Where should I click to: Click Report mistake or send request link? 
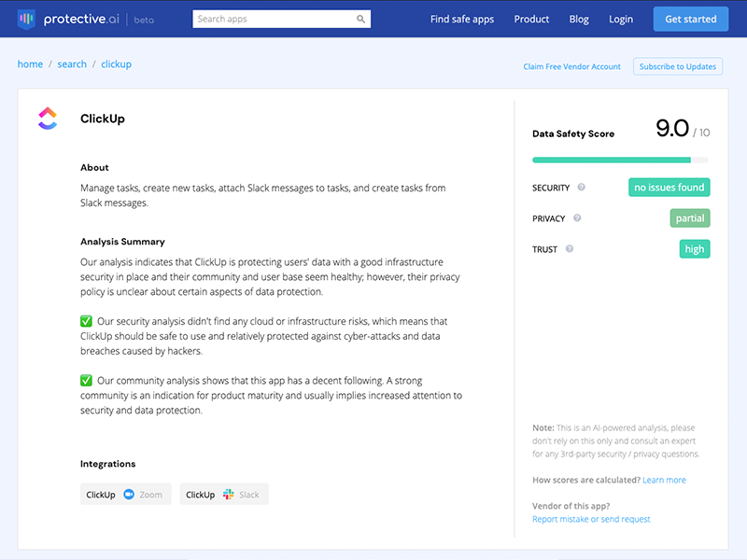[591, 519]
